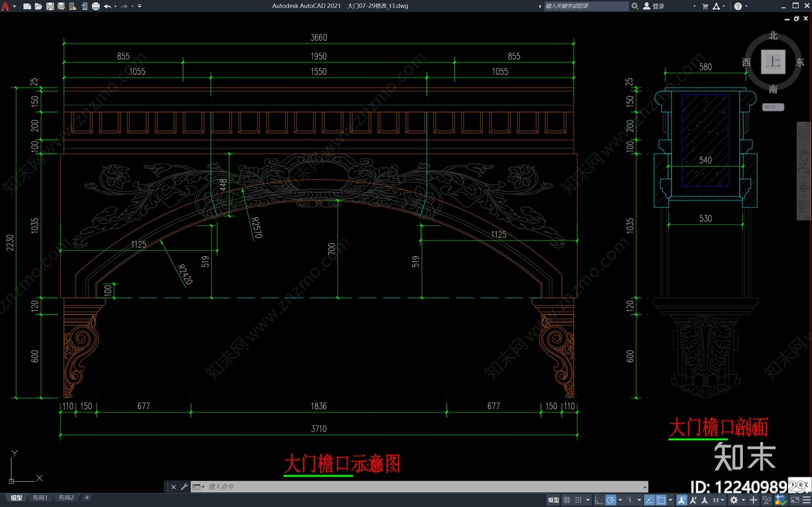
Task: Click the Save As disk icon
Action: click(x=61, y=6)
